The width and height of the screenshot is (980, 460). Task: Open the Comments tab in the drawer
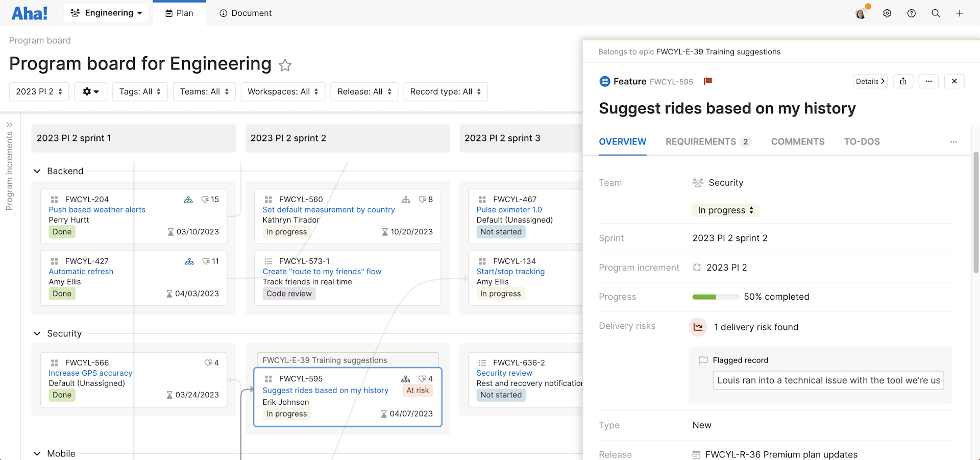[798, 141]
